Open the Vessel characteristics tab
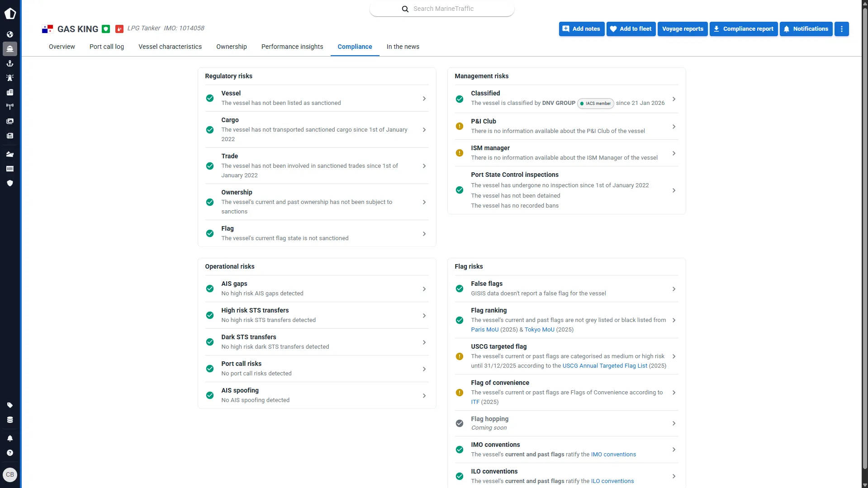Screen dimensions: 868x488 (x=170, y=47)
